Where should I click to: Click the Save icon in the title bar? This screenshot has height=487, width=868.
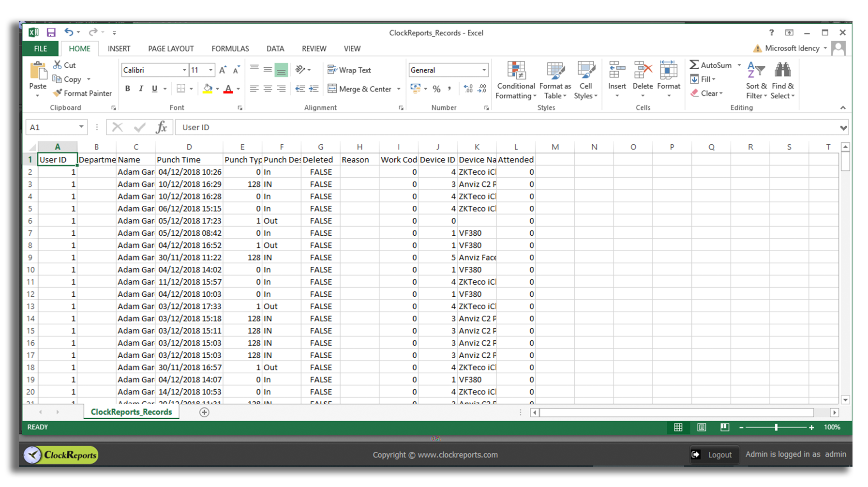pos(51,32)
